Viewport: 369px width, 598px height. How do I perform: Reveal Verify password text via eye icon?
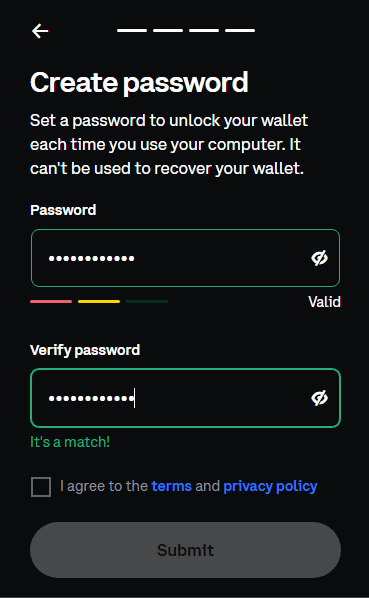pyautogui.click(x=319, y=398)
